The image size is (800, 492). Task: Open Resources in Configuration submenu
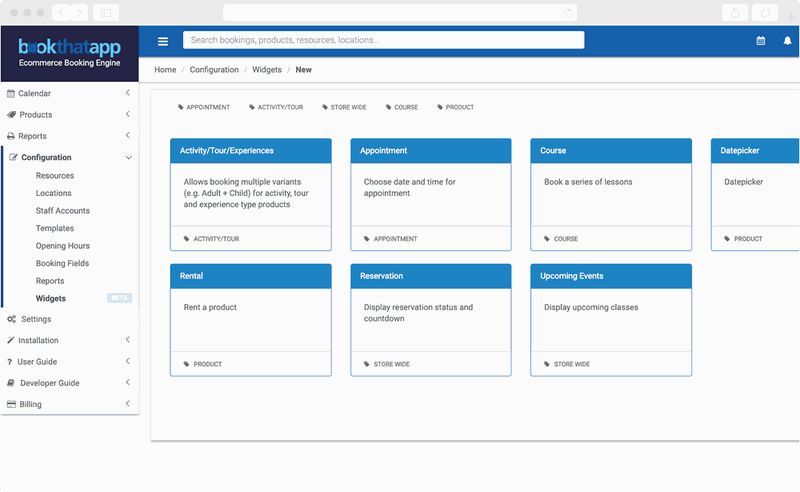click(55, 176)
